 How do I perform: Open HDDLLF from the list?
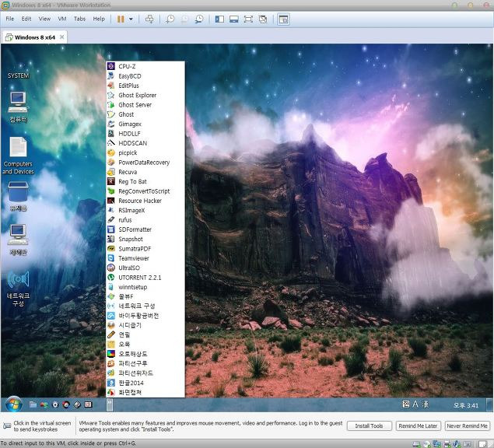145,134
